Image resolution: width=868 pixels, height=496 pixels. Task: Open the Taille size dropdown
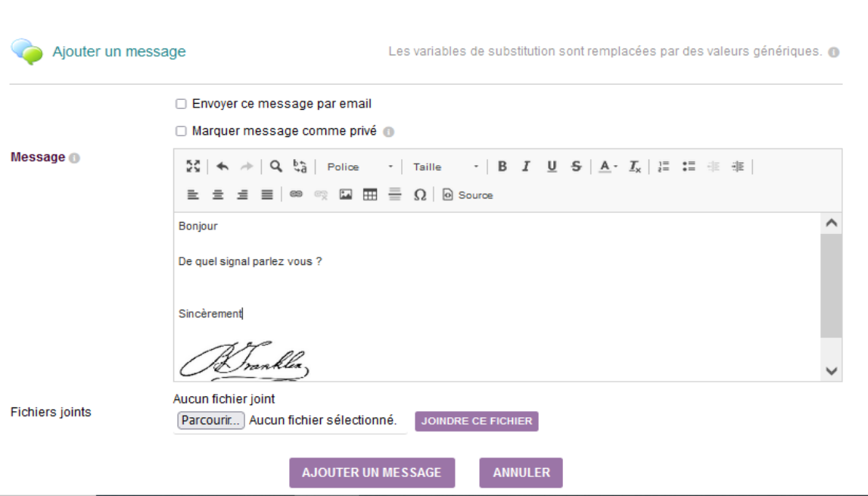445,167
